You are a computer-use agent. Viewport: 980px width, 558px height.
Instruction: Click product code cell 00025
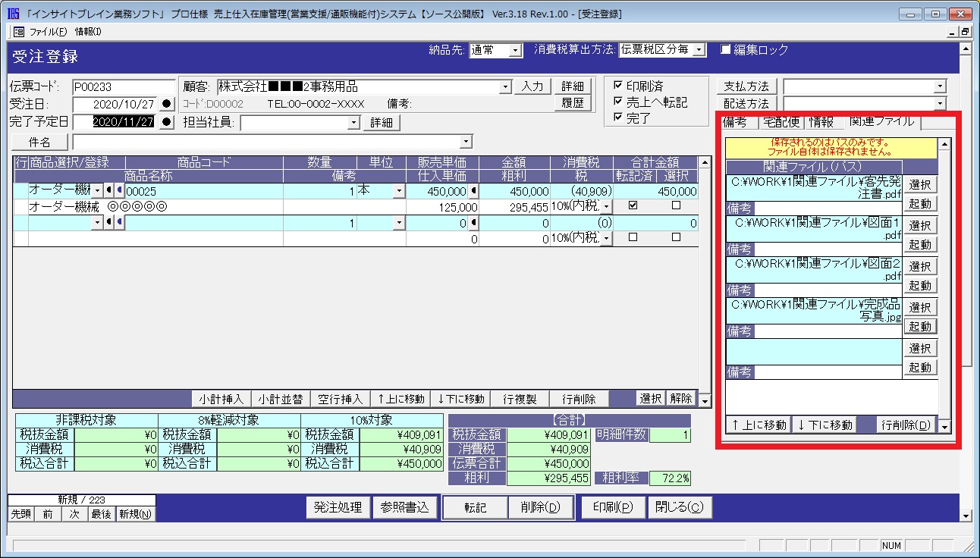203,192
